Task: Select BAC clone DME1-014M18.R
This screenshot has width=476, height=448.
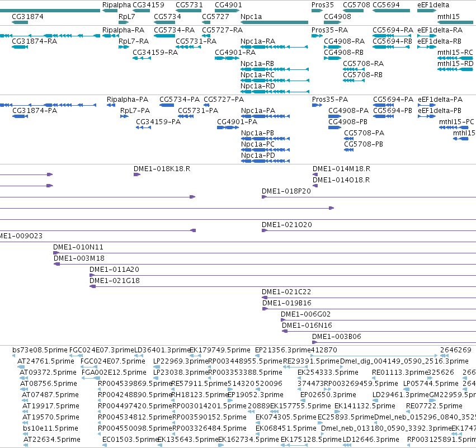Action: (x=341, y=169)
